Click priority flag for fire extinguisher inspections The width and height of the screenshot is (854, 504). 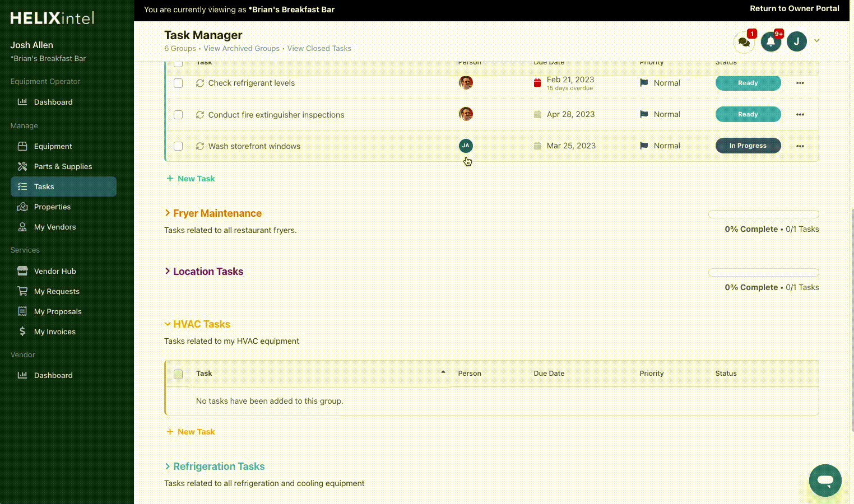[644, 114]
